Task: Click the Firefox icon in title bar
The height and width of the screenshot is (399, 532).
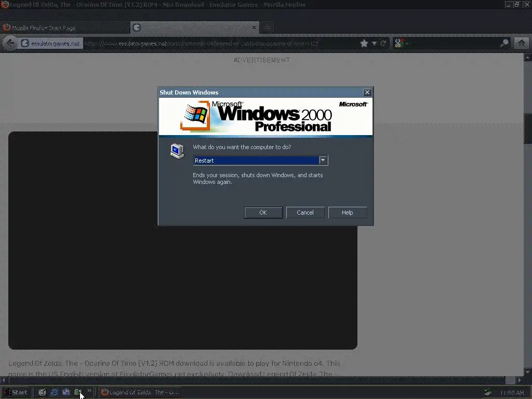Action: [5, 4]
